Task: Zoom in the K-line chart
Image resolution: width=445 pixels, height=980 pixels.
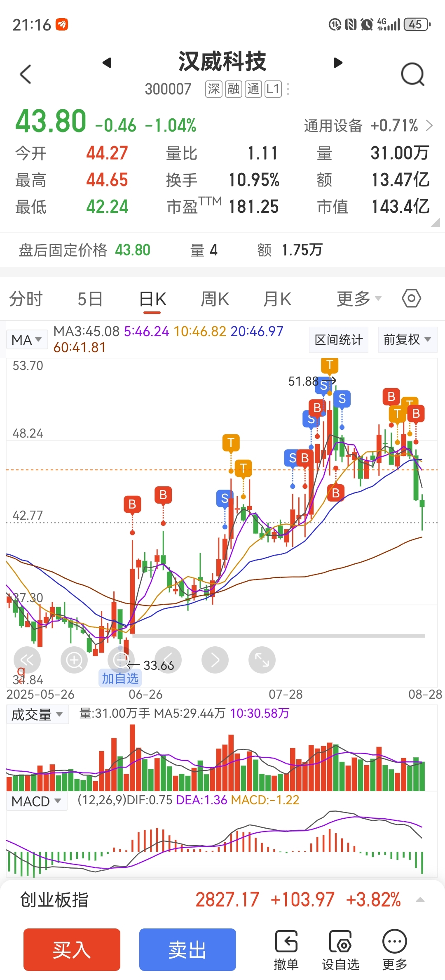Action: [x=74, y=660]
